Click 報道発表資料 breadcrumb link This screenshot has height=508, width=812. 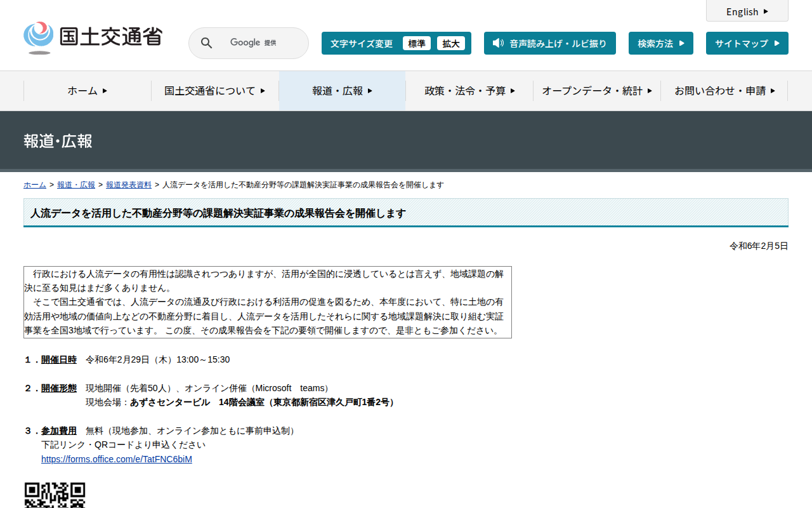point(129,185)
